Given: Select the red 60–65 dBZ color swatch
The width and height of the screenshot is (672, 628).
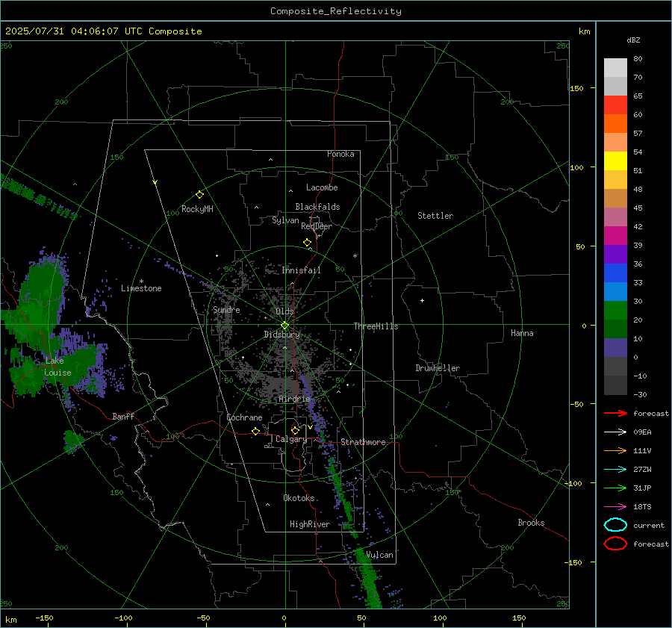Looking at the screenshot, I should click(x=615, y=105).
